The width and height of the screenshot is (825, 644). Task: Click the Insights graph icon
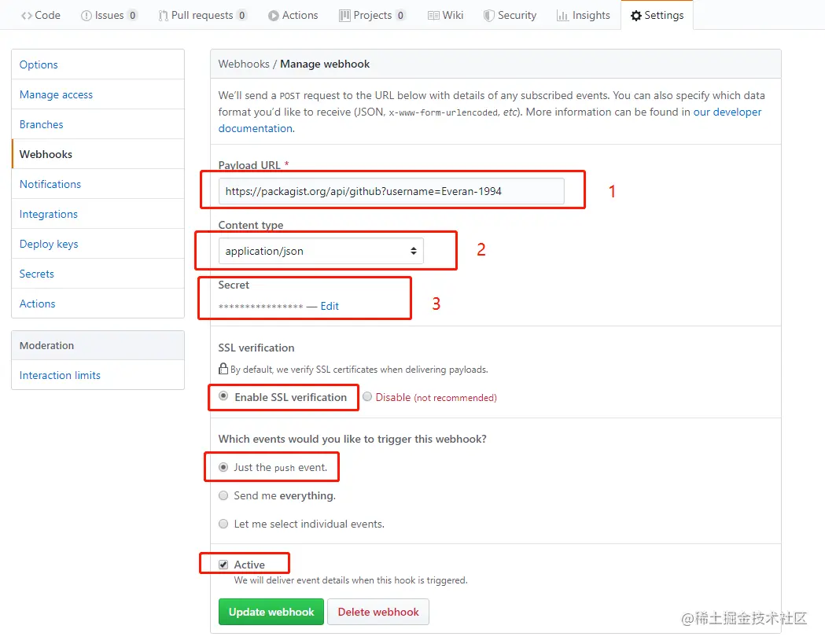[x=562, y=16]
